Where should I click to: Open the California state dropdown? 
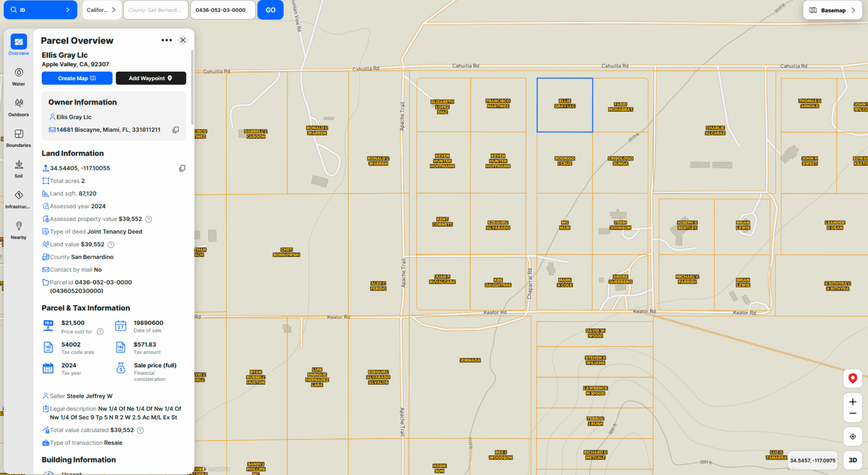101,10
